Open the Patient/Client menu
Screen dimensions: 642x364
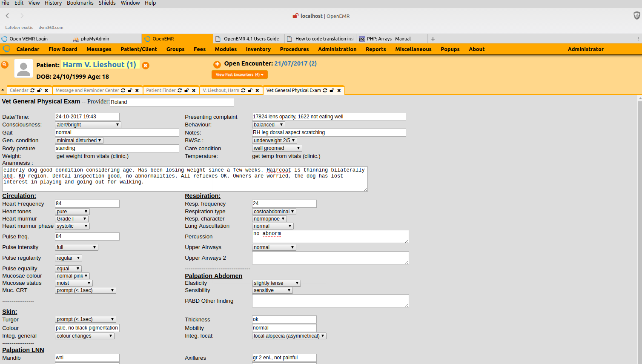(139, 49)
